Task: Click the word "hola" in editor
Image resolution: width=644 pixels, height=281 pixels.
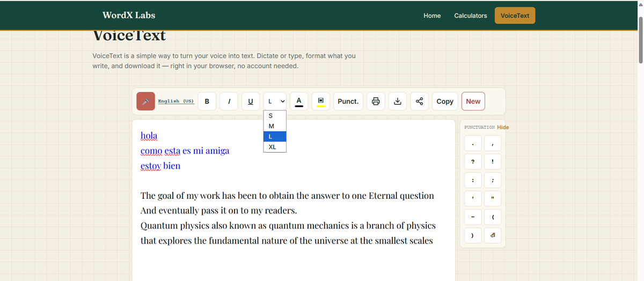Action: 149,135
